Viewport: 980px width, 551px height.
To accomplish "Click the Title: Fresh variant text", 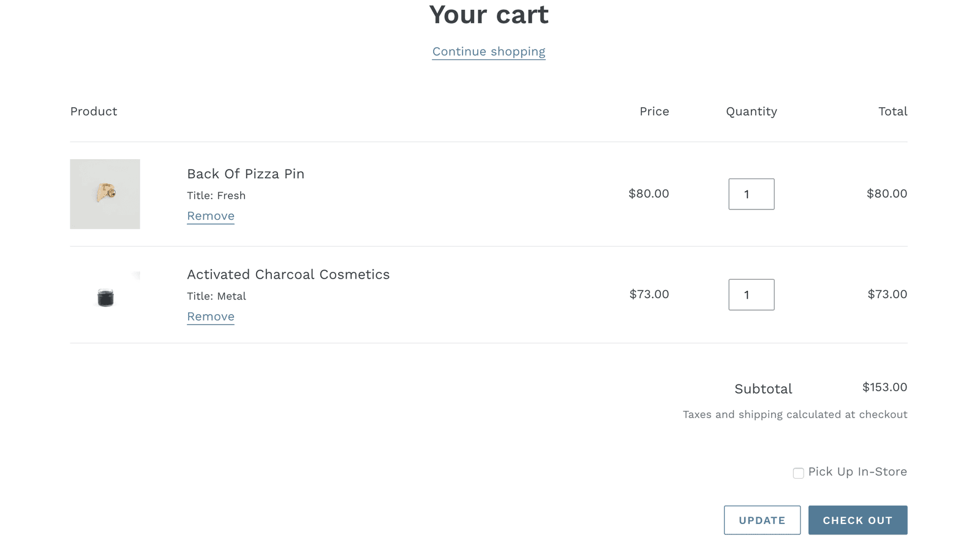I will pos(216,196).
